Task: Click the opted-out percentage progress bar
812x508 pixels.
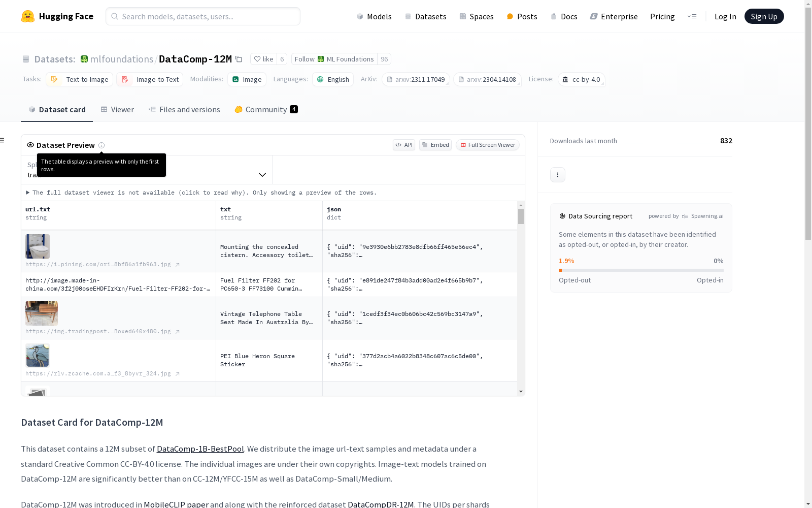Action: [640, 270]
